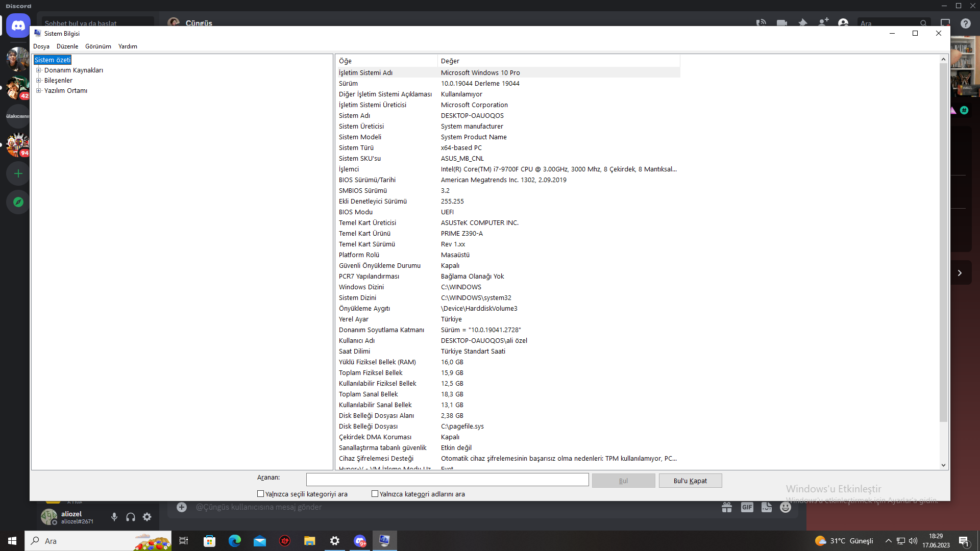
Task: Click the Aranan search input field
Action: (447, 480)
